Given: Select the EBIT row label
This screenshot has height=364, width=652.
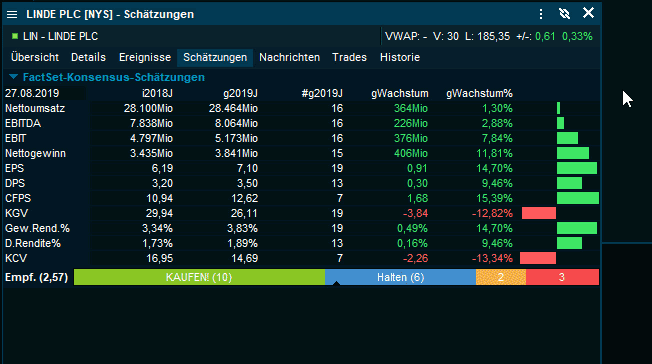Looking at the screenshot, I should (15, 139).
